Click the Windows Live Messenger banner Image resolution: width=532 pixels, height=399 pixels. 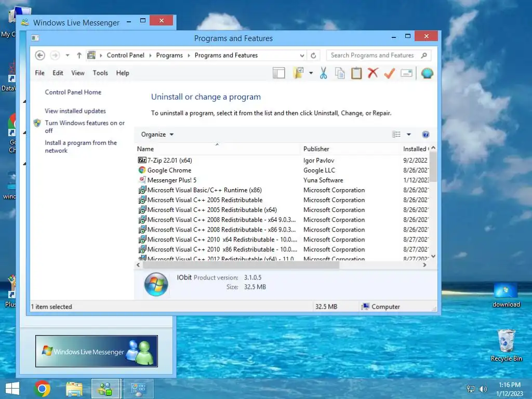[97, 351]
